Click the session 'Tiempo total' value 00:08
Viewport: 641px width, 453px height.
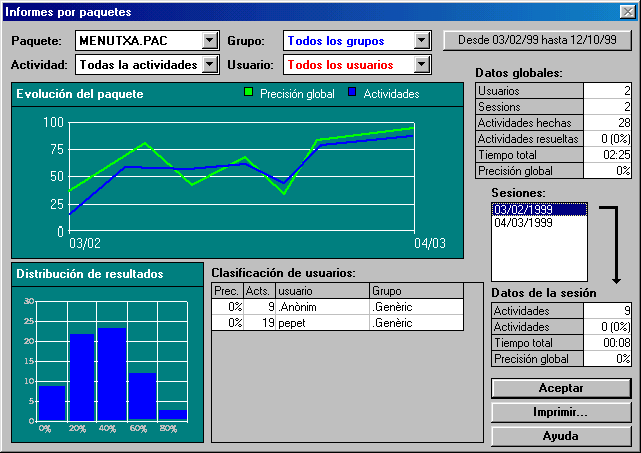(x=607, y=343)
